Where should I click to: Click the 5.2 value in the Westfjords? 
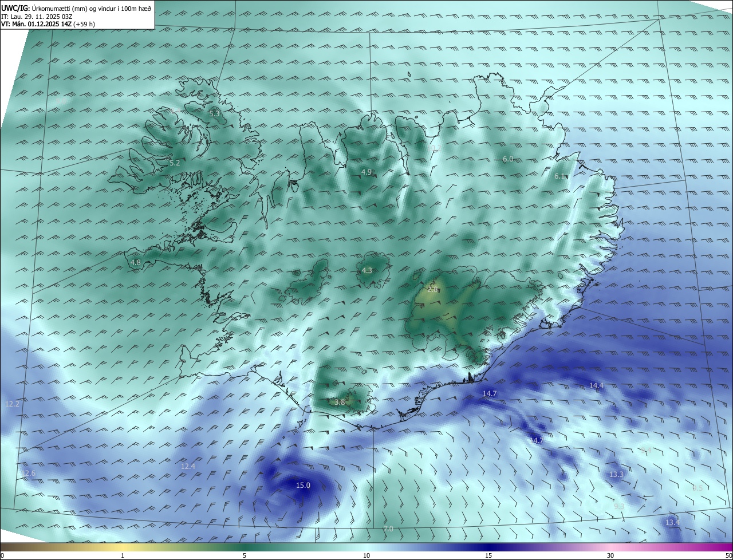tap(175, 163)
